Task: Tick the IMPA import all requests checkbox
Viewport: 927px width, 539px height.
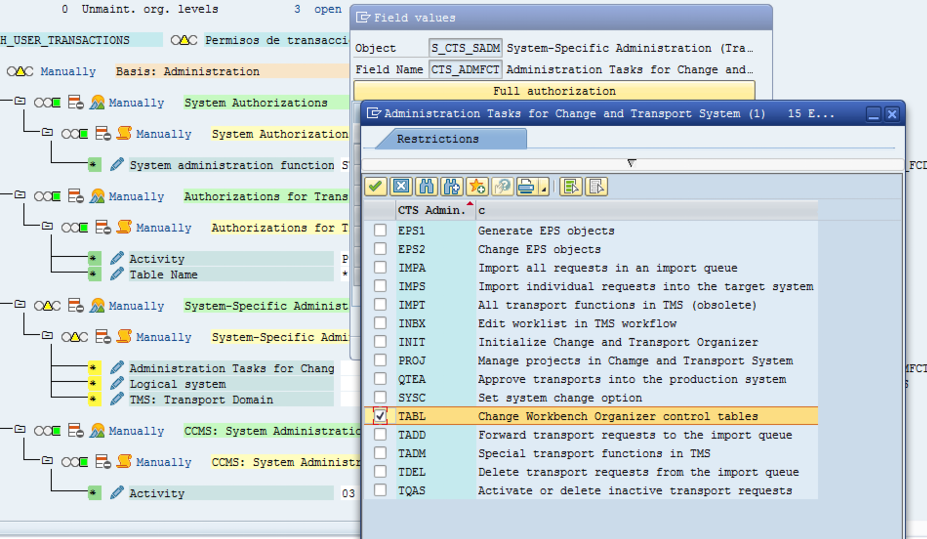Action: 380,268
